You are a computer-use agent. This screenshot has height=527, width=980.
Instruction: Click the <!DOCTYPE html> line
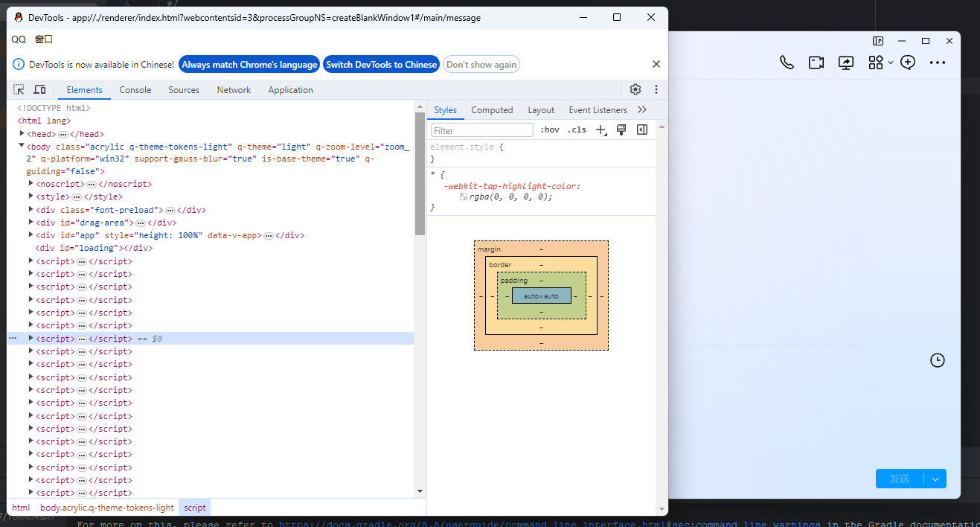54,108
